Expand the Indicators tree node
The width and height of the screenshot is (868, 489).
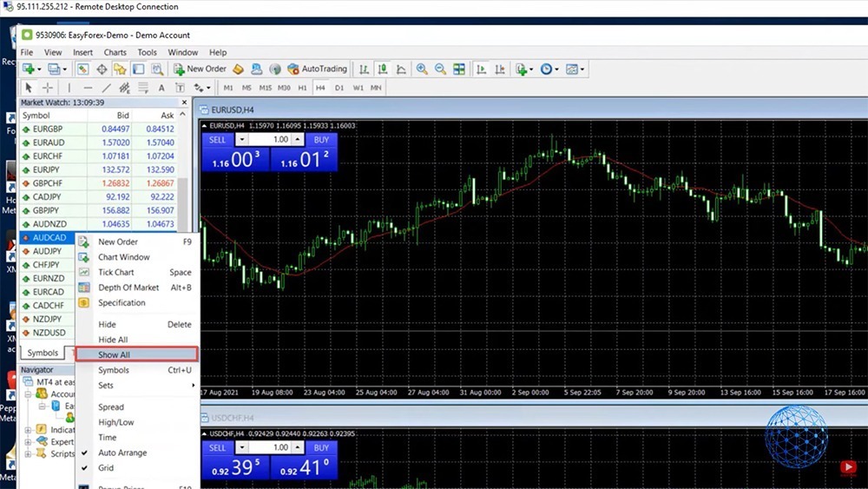pyautogui.click(x=28, y=430)
